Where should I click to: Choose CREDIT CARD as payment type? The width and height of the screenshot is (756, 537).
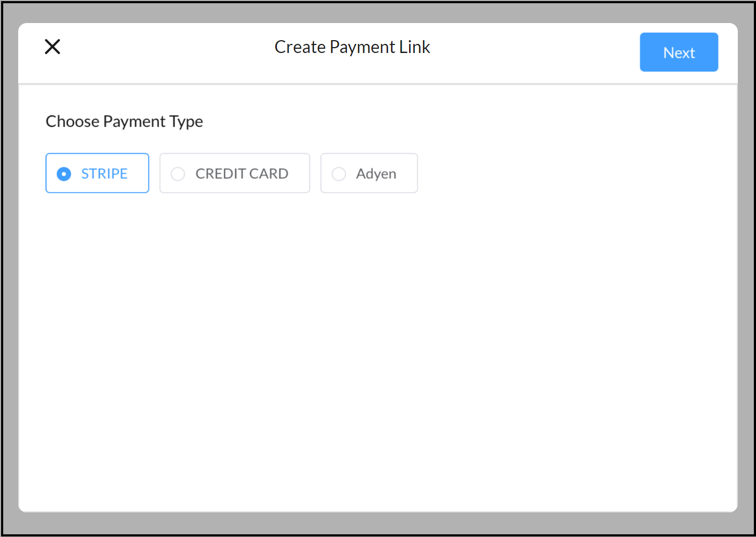pyautogui.click(x=235, y=173)
